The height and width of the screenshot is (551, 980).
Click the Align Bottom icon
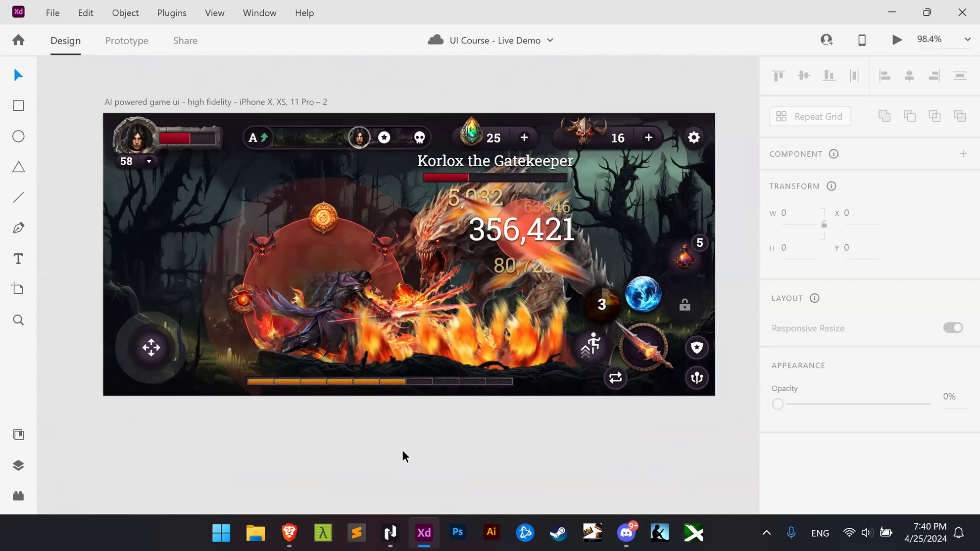tap(829, 76)
